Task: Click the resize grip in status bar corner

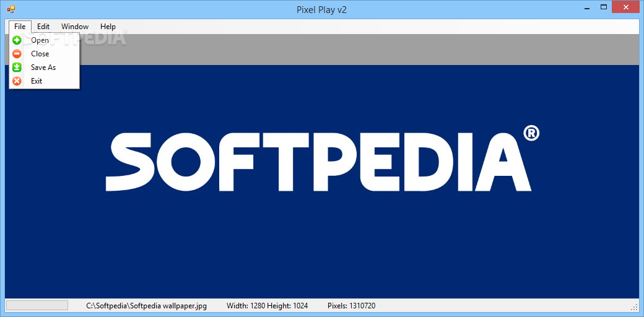Action: [x=635, y=306]
